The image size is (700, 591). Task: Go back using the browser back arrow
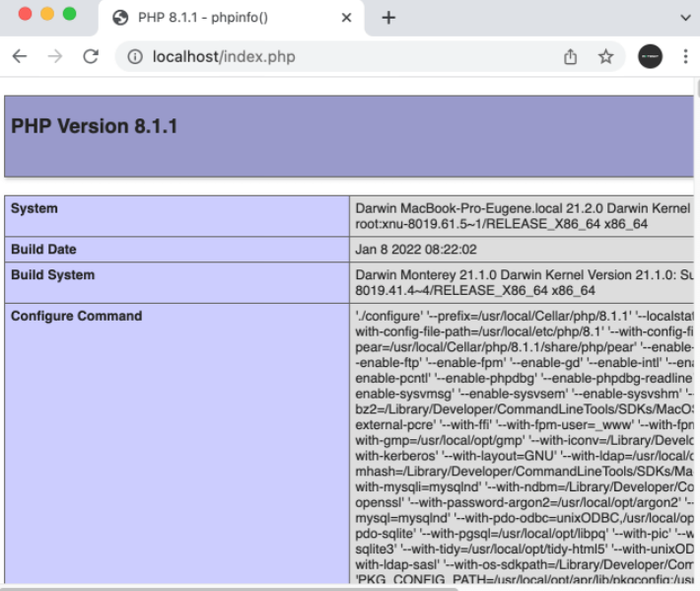pyautogui.click(x=20, y=57)
